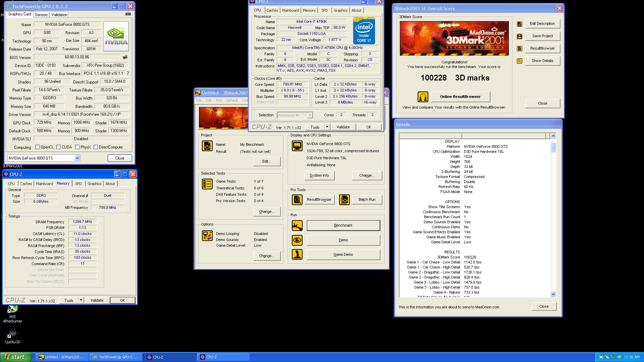Switch to Validation tab in GPU-Z
The image size is (644, 362).
point(59,15)
